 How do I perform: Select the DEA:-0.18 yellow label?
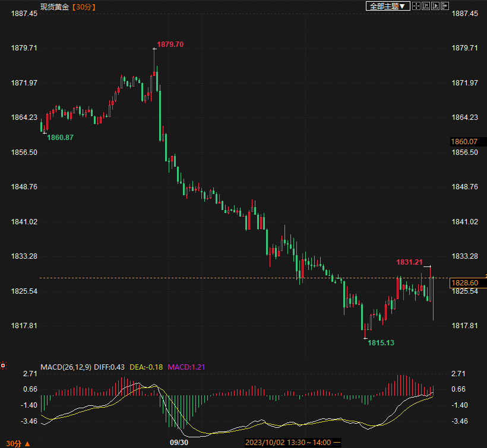click(146, 367)
